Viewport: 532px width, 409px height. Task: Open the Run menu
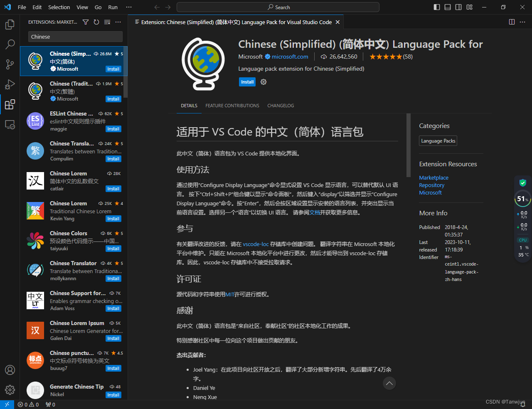pos(113,7)
